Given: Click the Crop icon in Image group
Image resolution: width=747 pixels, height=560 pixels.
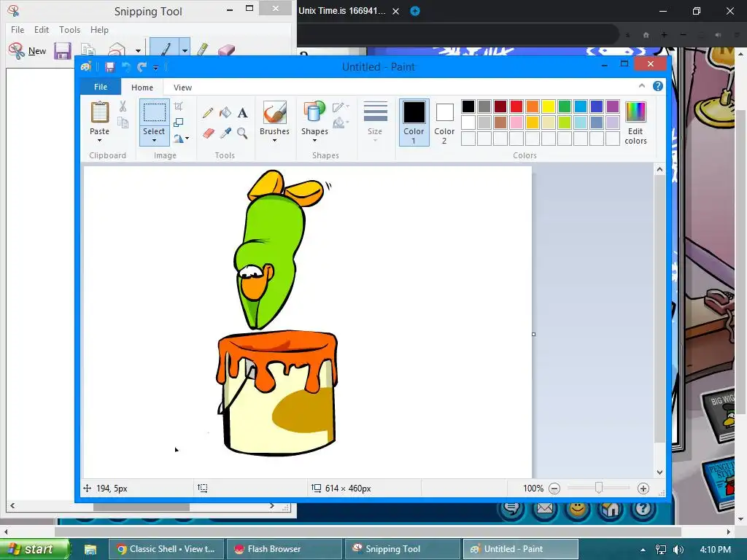Looking at the screenshot, I should click(179, 106).
